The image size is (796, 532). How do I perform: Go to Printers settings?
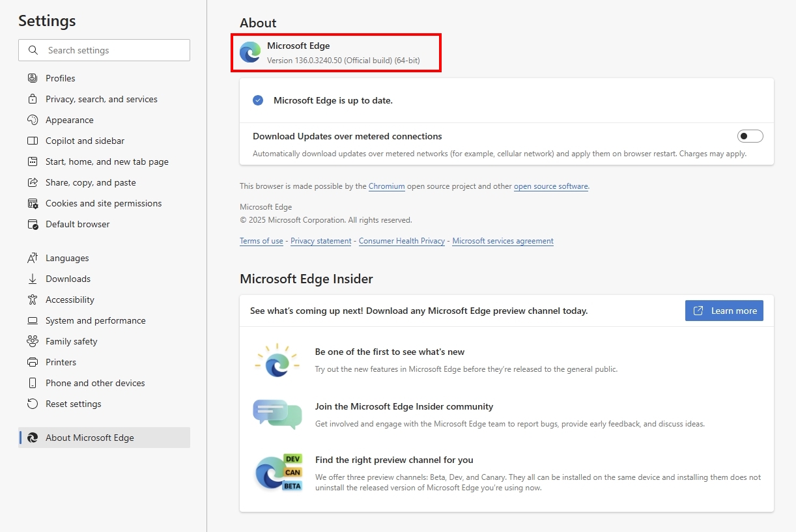click(104, 362)
